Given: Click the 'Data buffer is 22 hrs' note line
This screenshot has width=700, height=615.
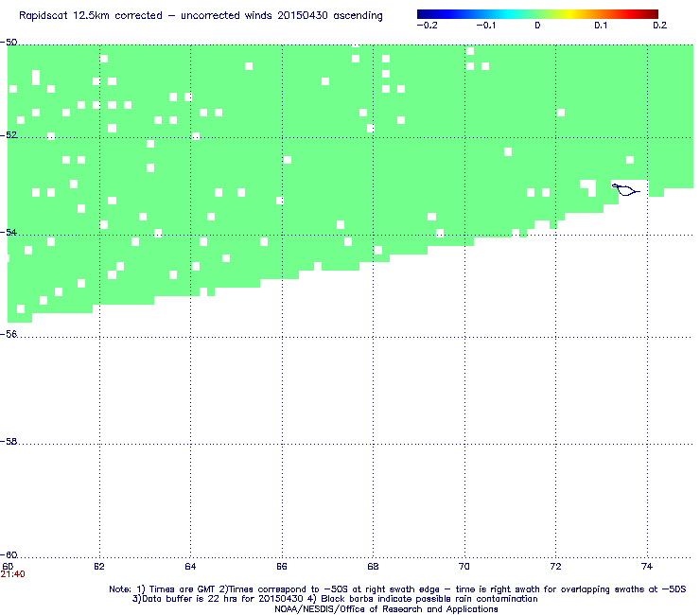Looking at the screenshot, I should coord(335,599).
